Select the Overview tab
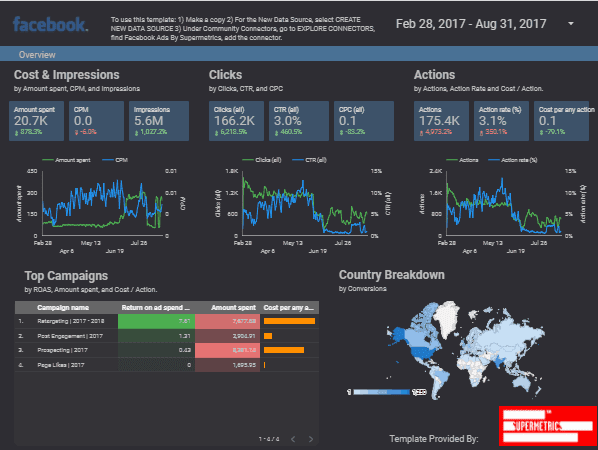Image resolution: width=598 pixels, height=450 pixels. (37, 55)
